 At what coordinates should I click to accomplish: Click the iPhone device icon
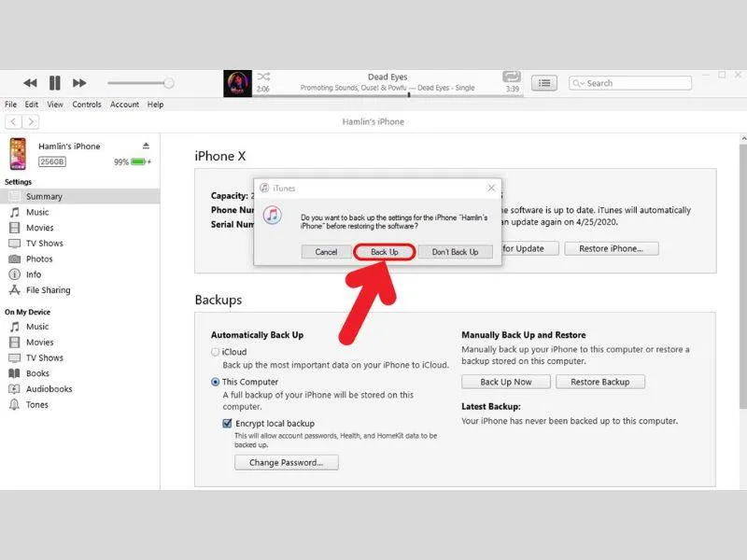pyautogui.click(x=18, y=153)
